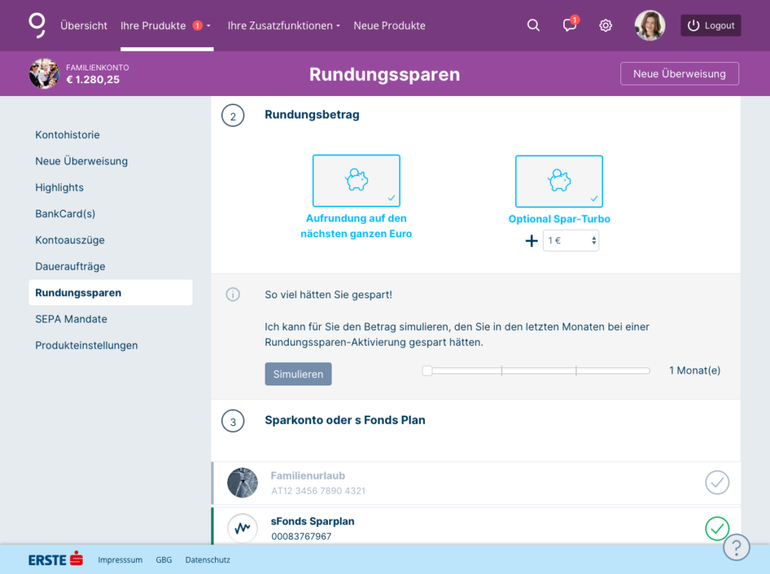
Task: Click the Logout button
Action: [x=711, y=26]
